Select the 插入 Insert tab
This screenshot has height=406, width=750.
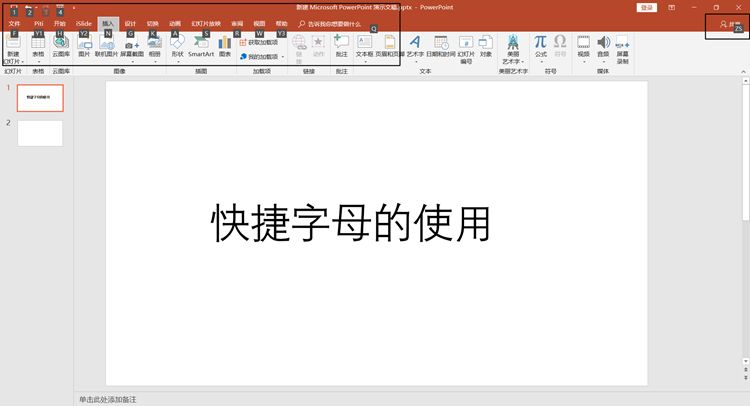coord(108,23)
